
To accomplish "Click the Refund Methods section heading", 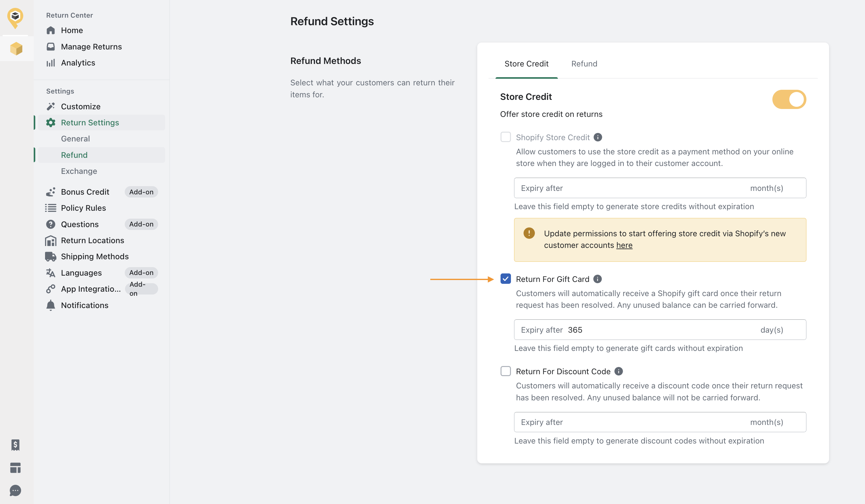I will 325,61.
